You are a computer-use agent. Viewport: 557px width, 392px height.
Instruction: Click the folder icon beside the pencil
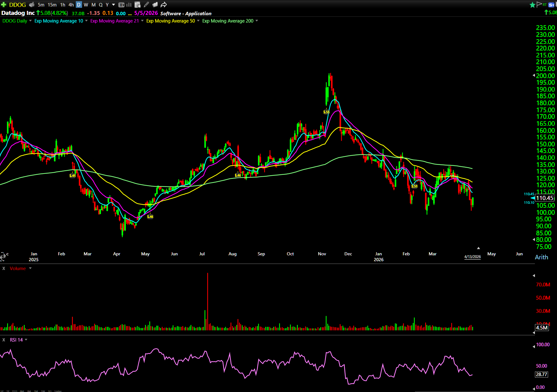coord(155,5)
